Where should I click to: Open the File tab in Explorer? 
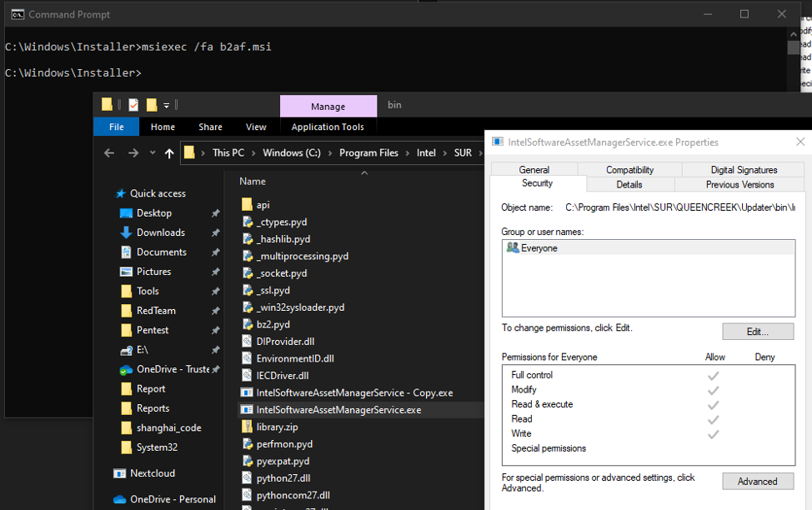click(x=117, y=127)
